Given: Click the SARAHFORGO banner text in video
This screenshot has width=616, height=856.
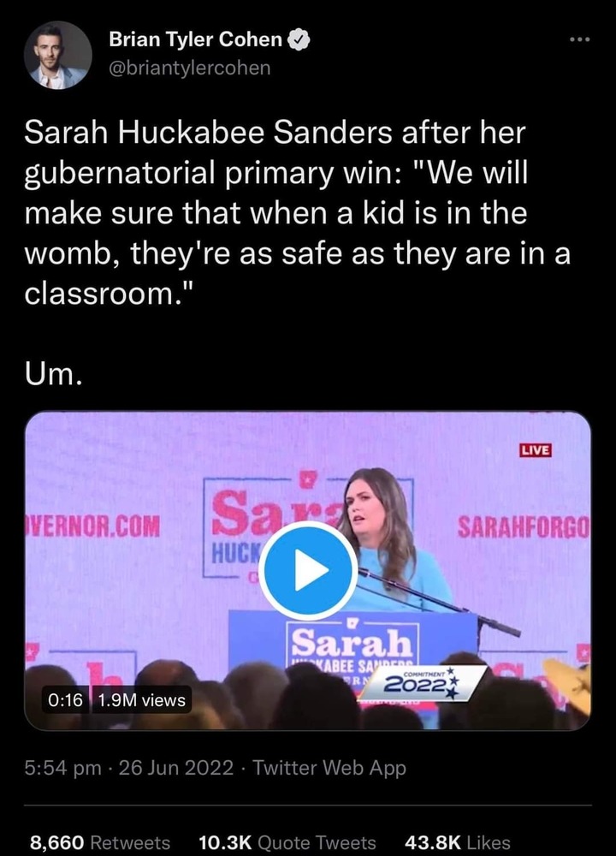Looking at the screenshot, I should pyautogui.click(x=524, y=527).
